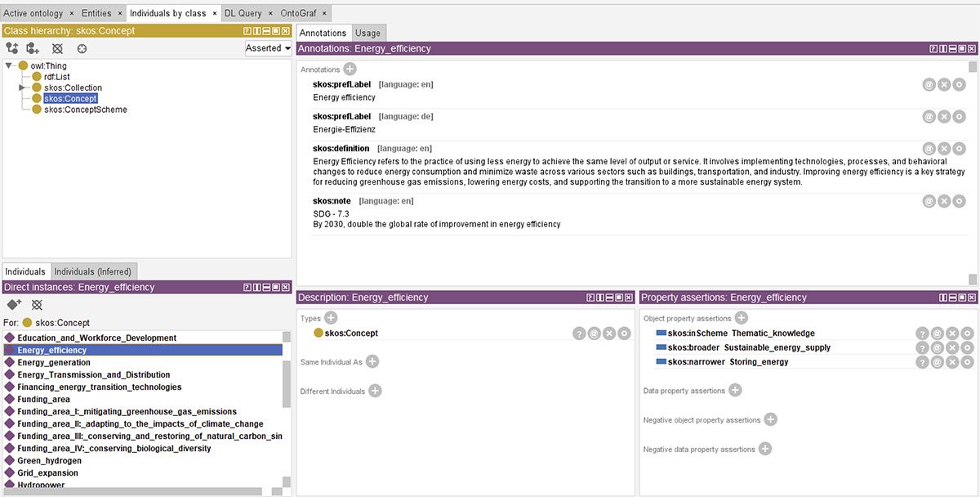Click the delete selected class icon
980x497 pixels.
(x=56, y=48)
